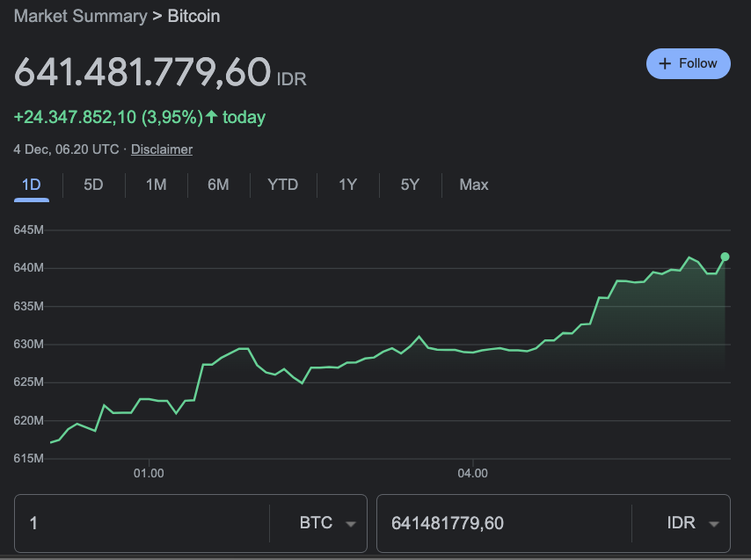
Task: Click the green up arrow beside percentage
Action: tap(211, 117)
